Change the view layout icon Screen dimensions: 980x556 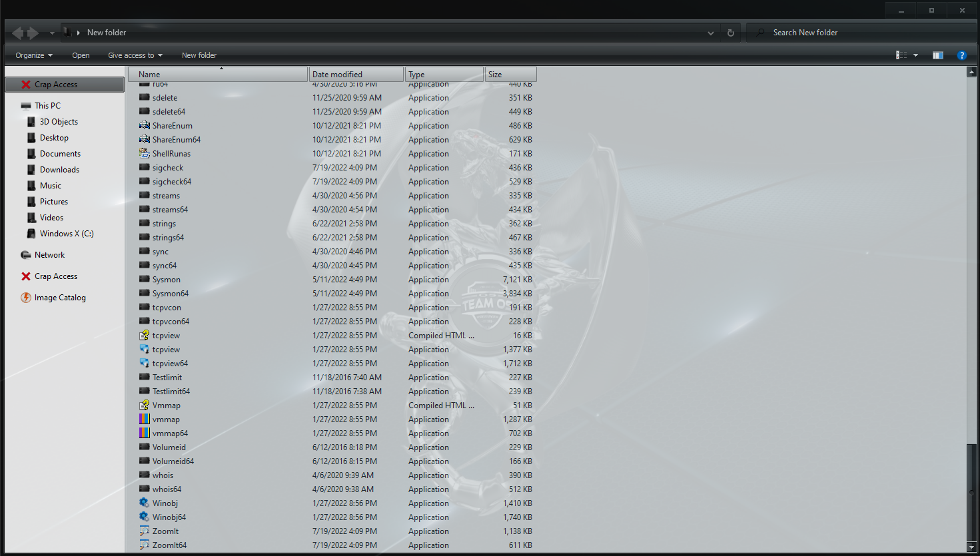[x=901, y=55]
